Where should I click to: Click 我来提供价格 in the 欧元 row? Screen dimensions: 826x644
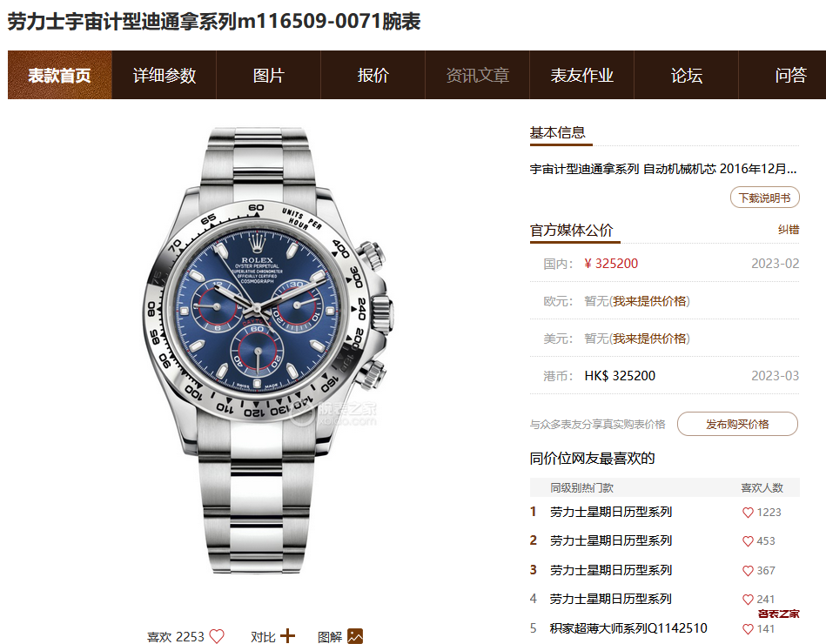point(649,301)
